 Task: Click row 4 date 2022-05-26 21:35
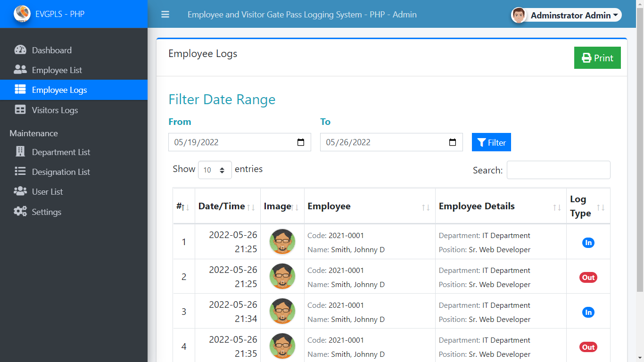[x=233, y=346]
